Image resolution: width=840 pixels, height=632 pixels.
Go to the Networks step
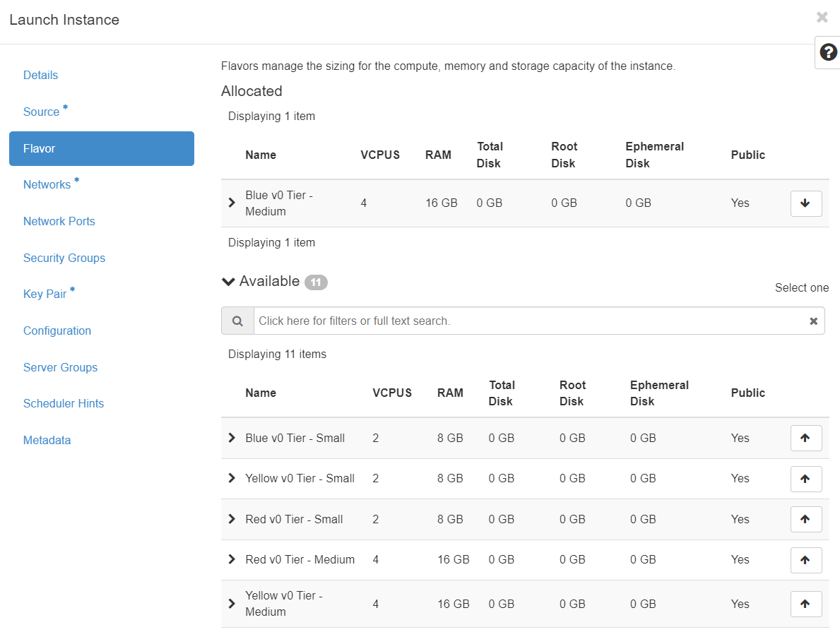click(47, 184)
